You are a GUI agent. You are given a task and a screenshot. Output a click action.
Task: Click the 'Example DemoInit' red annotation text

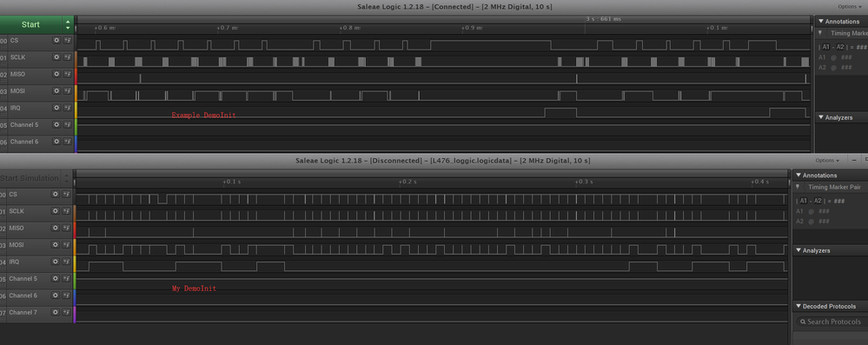[x=203, y=116]
